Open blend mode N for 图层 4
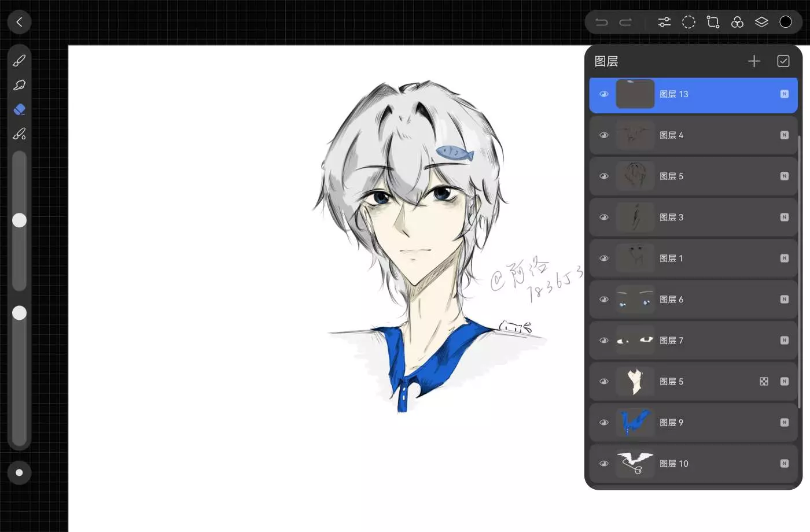This screenshot has width=810, height=532. click(784, 135)
